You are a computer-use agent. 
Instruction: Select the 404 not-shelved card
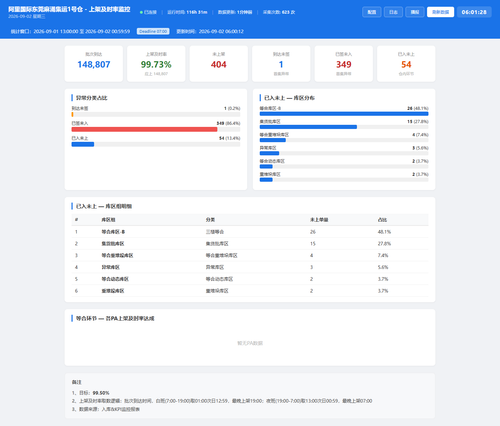pos(219,64)
